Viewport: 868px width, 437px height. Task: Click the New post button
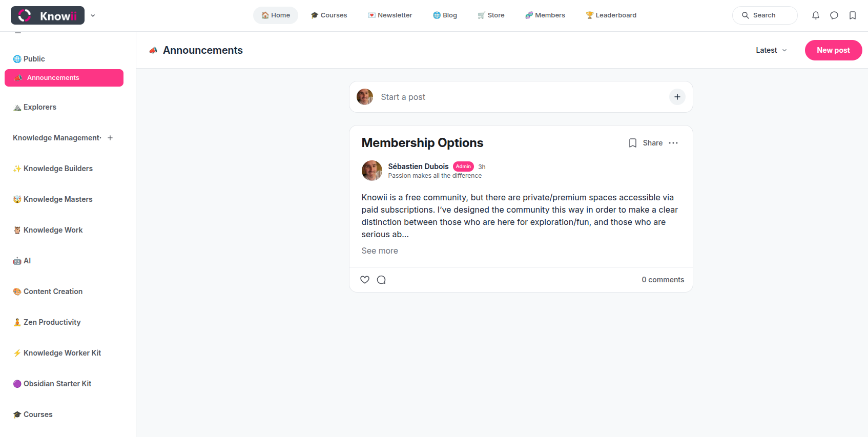pyautogui.click(x=833, y=50)
